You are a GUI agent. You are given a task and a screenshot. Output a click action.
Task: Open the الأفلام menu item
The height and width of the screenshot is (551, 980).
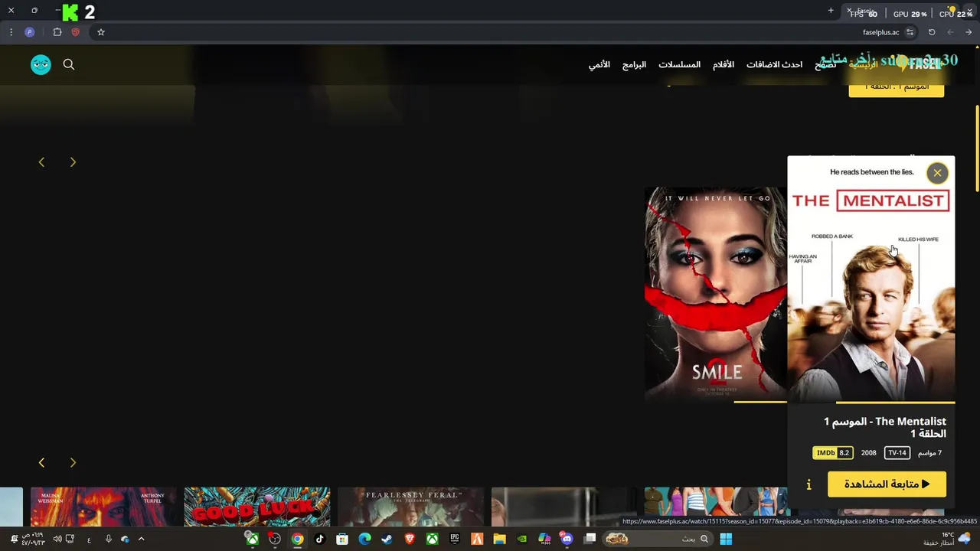[x=724, y=64]
